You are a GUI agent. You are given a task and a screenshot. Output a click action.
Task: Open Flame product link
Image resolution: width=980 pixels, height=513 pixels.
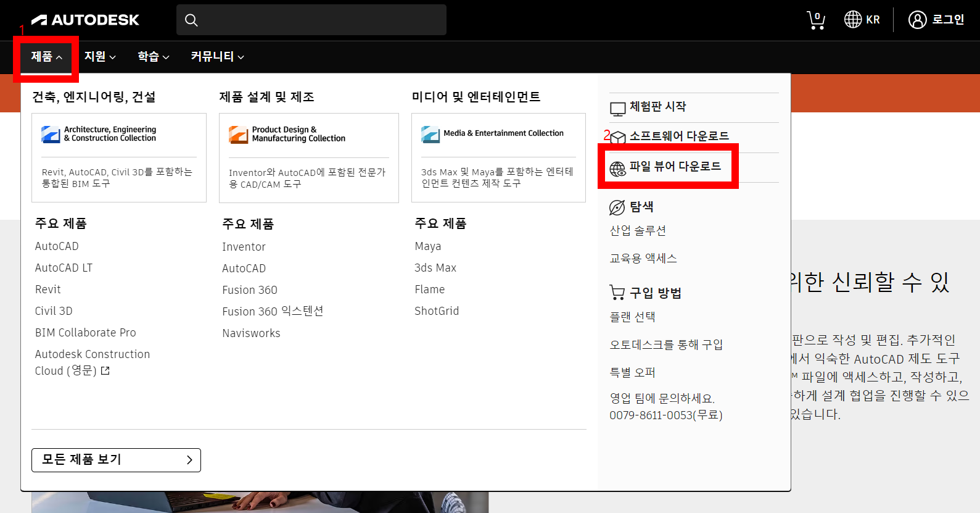[x=429, y=290]
